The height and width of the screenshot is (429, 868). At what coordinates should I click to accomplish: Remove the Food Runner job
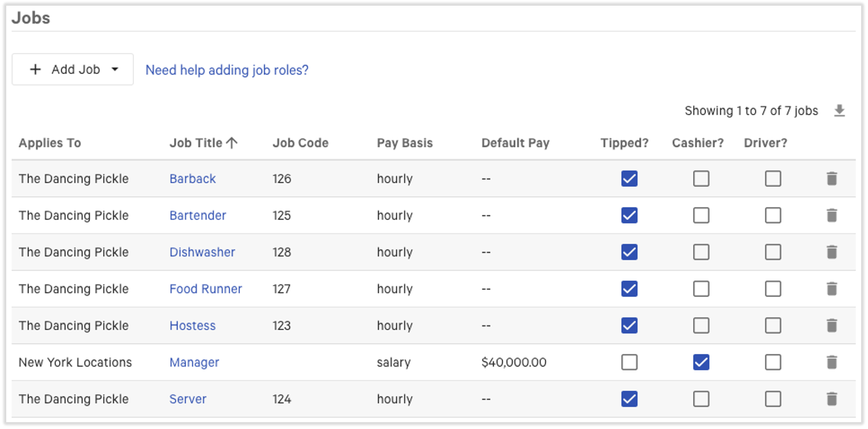pos(832,288)
